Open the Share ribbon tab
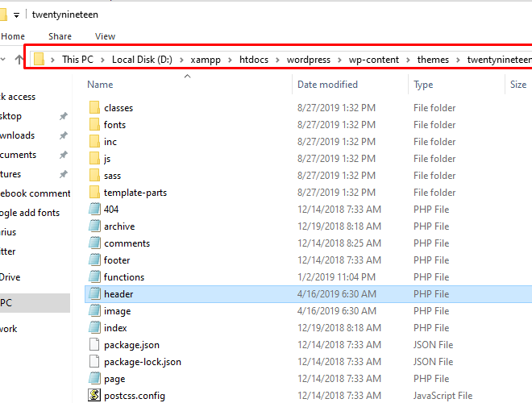The image size is (532, 403). [x=60, y=36]
